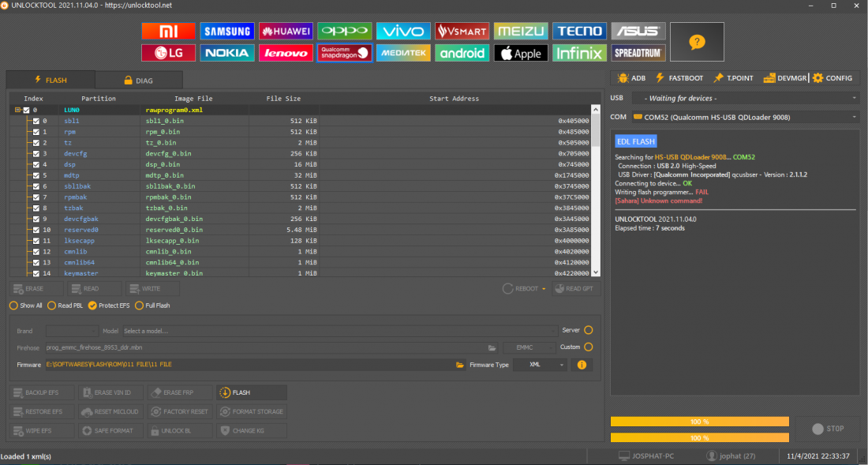This screenshot has width=868, height=465.
Task: Click the BACKUP EFS button
Action: [42, 392]
